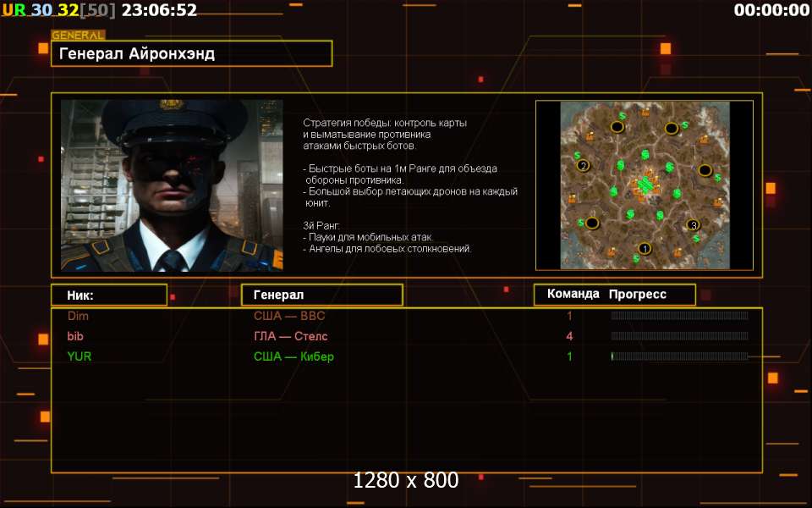812x508 pixels.
Task: Open the GENERAL tab label
Action: (x=78, y=36)
